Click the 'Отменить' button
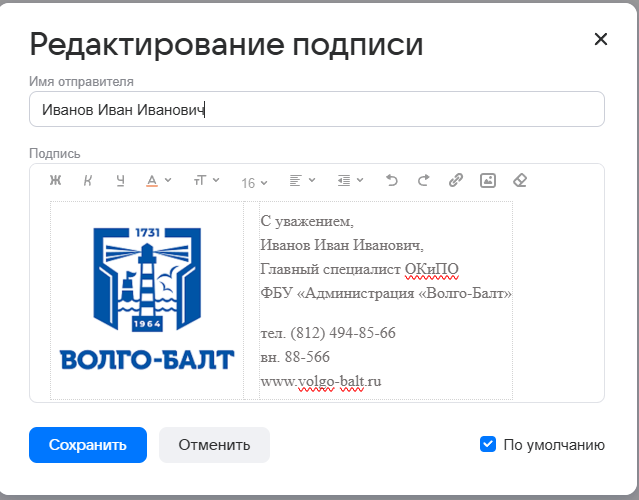This screenshot has width=639, height=500. coord(214,445)
